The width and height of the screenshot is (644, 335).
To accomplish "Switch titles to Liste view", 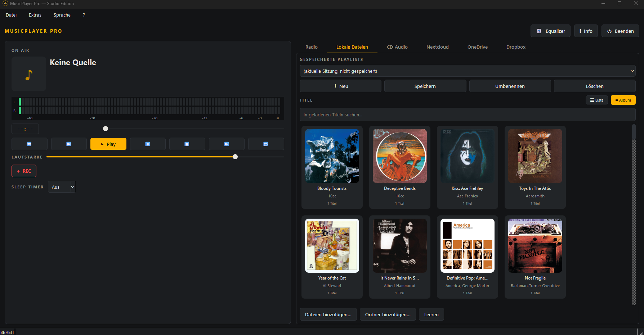I will [x=597, y=100].
